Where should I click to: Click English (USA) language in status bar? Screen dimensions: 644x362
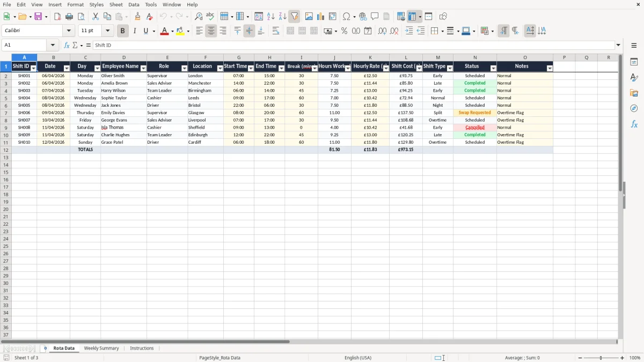point(358,358)
